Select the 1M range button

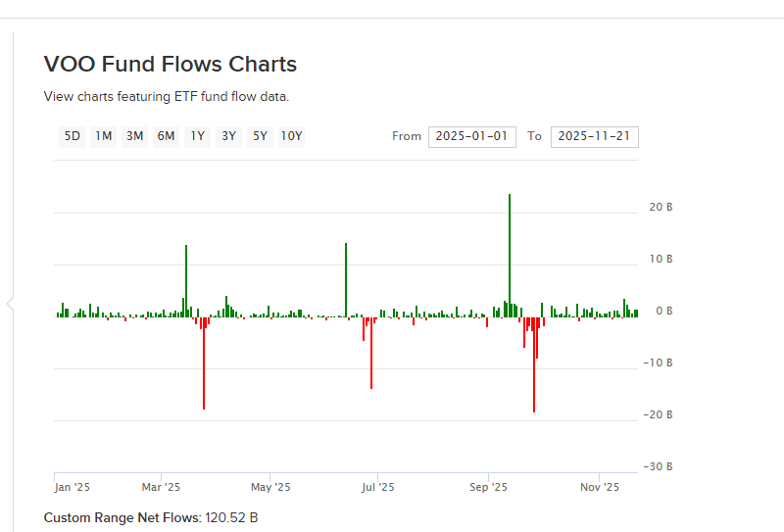(104, 136)
